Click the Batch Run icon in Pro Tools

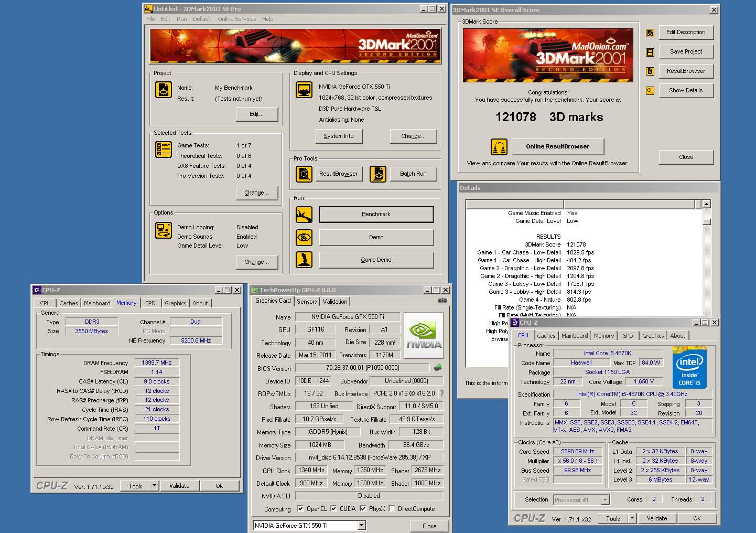pyautogui.click(x=378, y=174)
